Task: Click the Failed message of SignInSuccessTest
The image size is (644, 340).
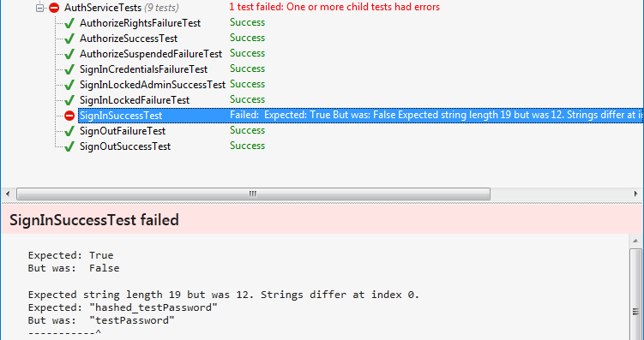Action: [436, 116]
